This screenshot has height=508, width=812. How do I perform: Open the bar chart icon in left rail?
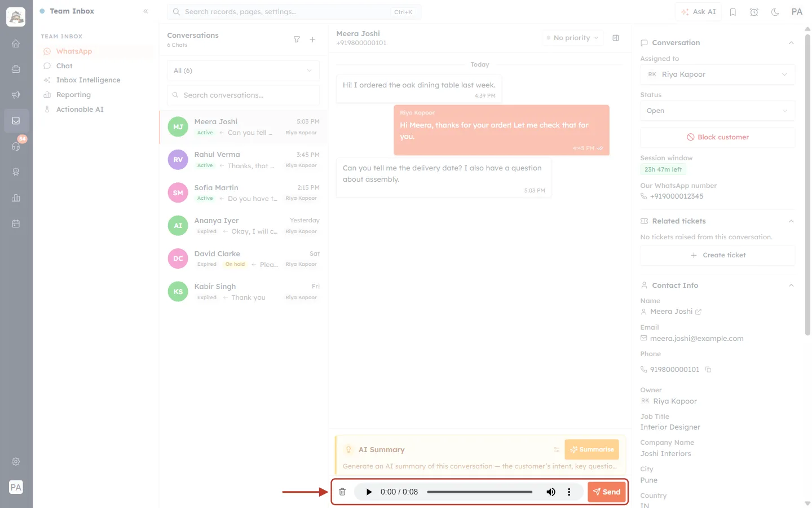click(16, 198)
